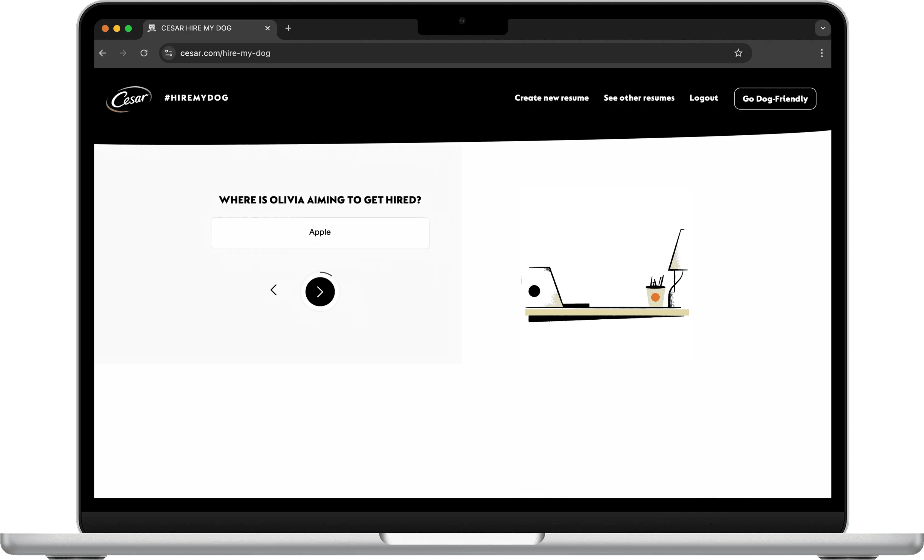Click the Cesar logo
Screen dimensions: 924x560
pyautogui.click(x=129, y=99)
